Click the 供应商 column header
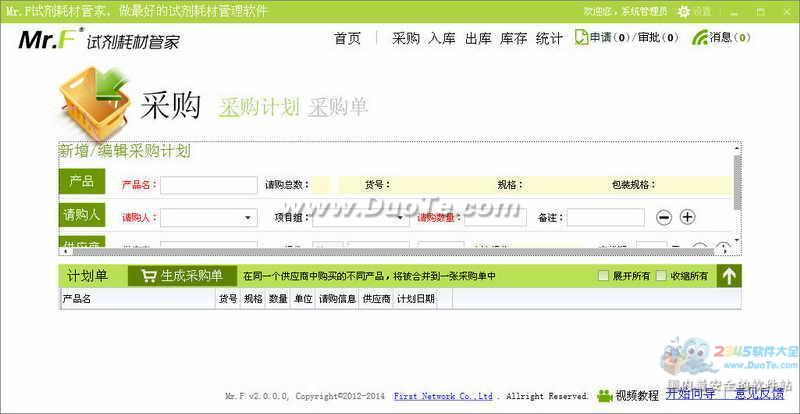Screen dimensions: 800x414 click(x=377, y=299)
